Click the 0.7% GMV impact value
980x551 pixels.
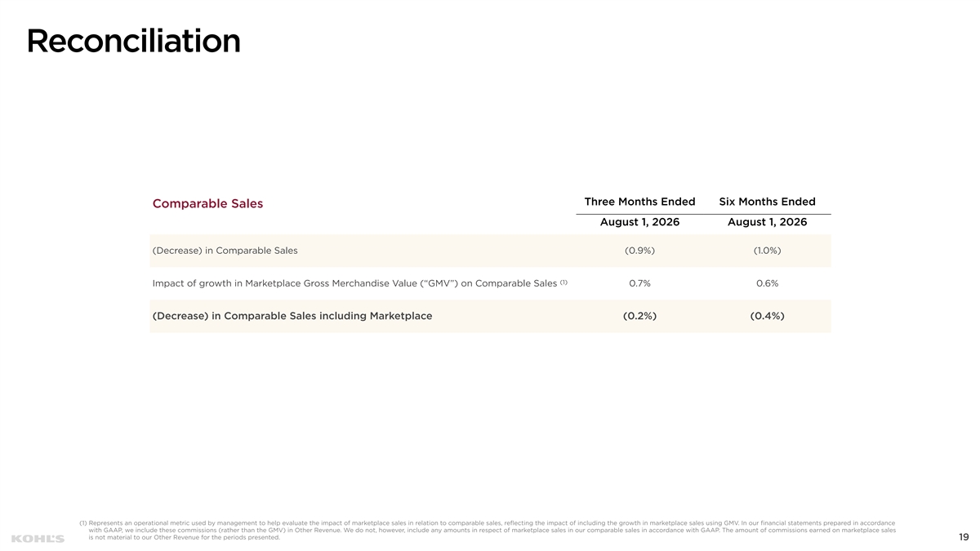[x=639, y=283]
